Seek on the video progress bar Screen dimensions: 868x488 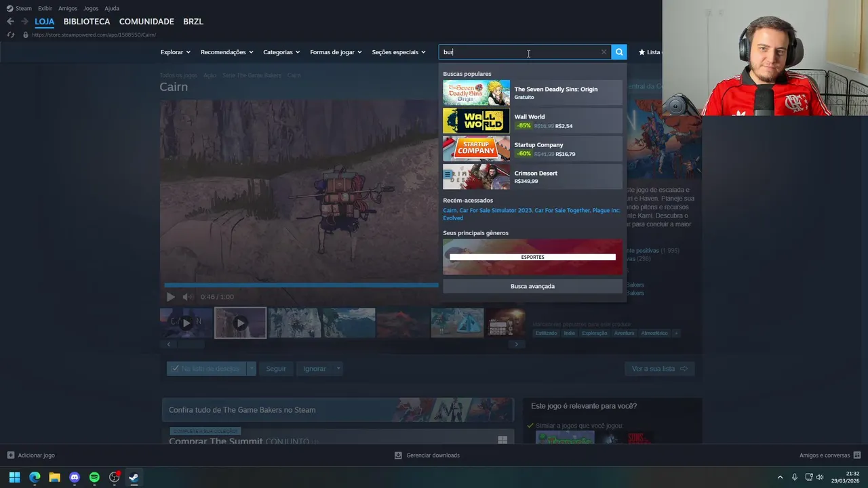pos(301,285)
